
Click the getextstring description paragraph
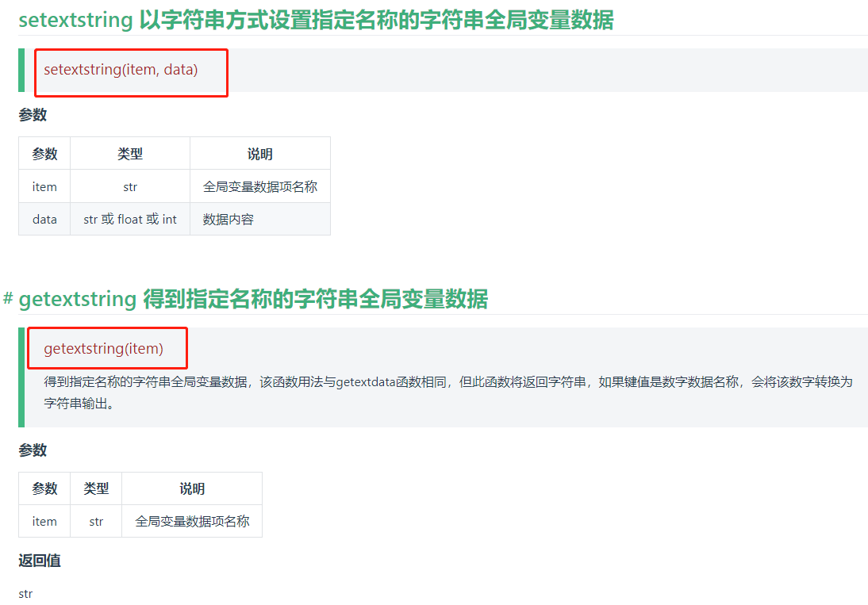(x=447, y=392)
